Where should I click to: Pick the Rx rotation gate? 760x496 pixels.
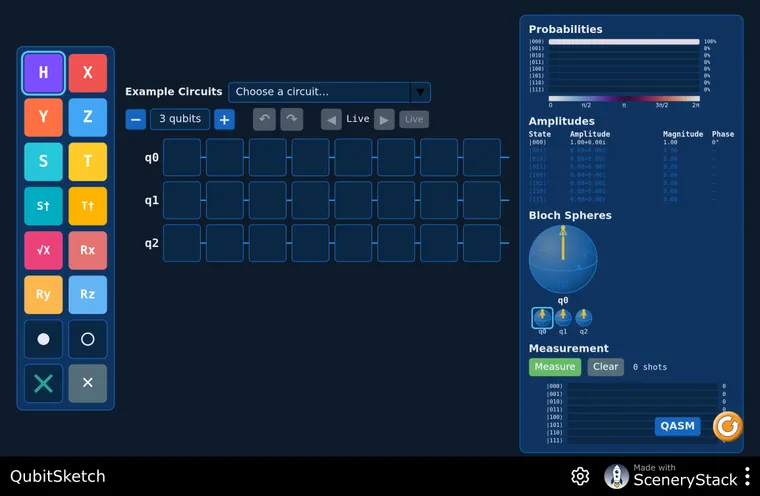pyautogui.click(x=88, y=250)
